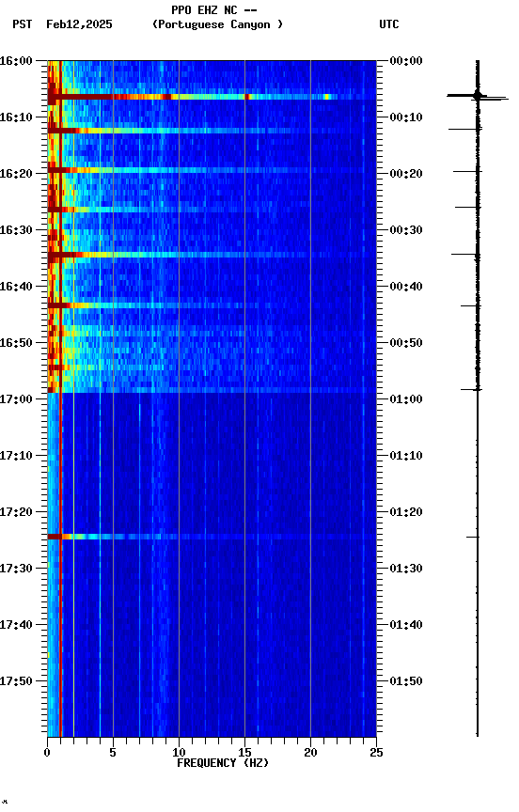Select the 17:00 PST time label
The height and width of the screenshot is (812, 519).
16,399
